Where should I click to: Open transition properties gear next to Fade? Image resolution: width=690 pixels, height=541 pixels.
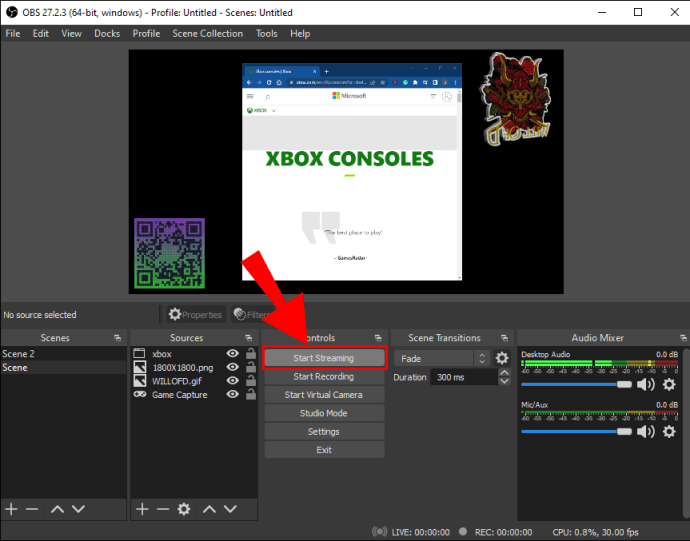point(502,358)
